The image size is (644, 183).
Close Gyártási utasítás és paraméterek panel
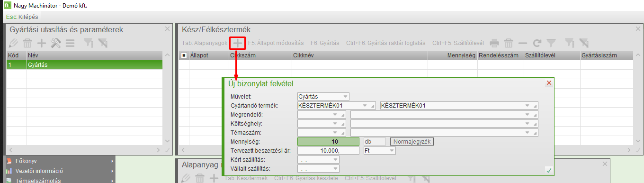[167, 29]
